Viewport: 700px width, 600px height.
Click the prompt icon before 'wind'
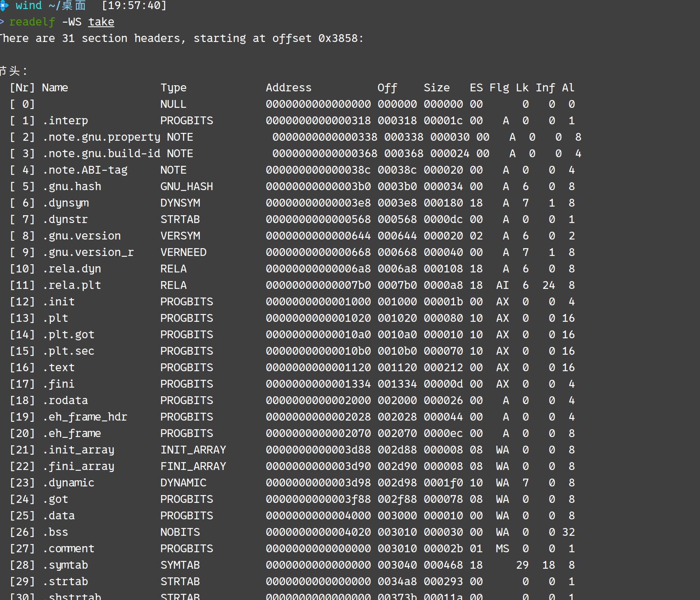click(4, 5)
